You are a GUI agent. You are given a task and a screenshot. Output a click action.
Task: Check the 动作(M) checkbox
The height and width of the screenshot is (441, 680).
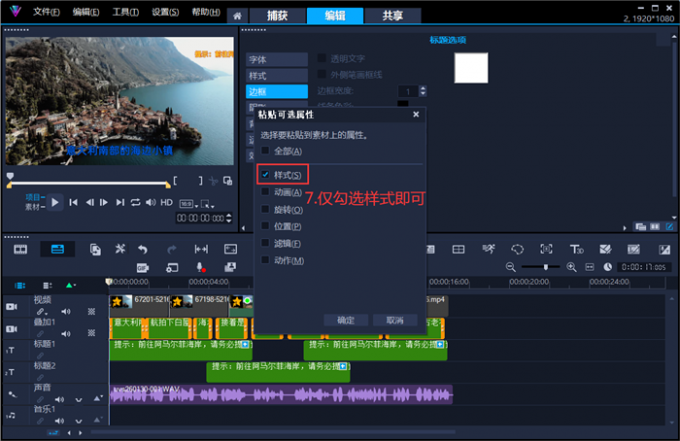[265, 260]
